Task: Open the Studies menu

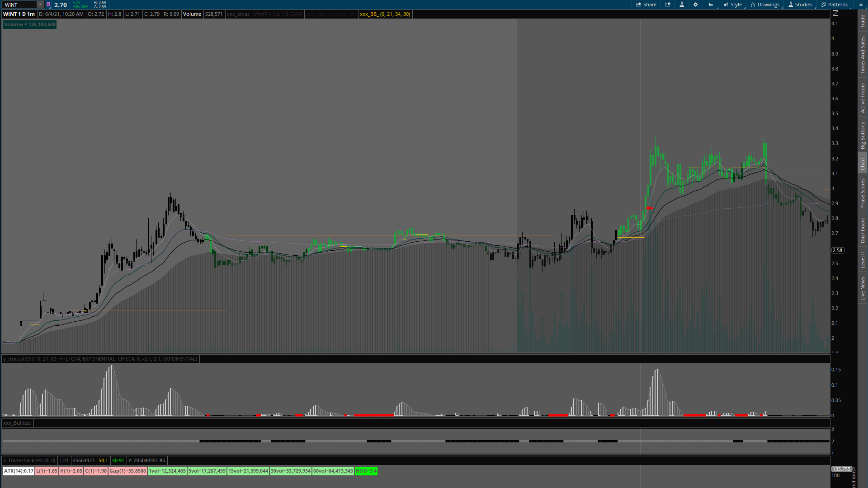Action: [800, 5]
